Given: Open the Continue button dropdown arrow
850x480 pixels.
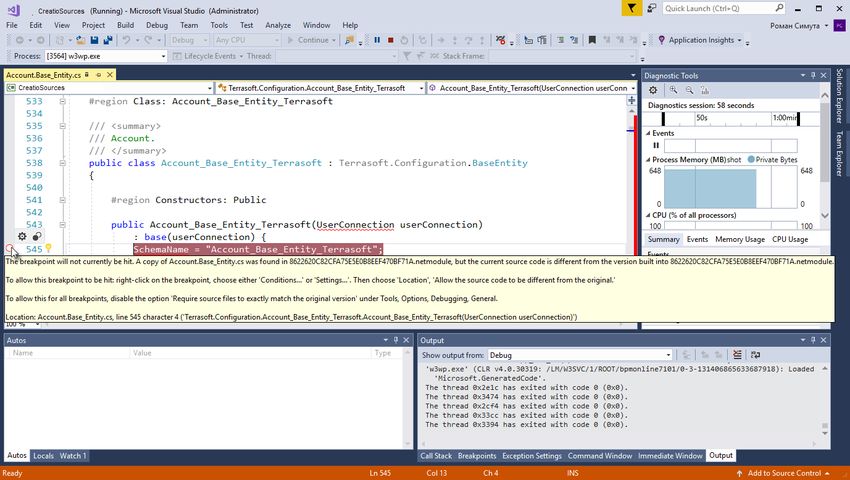Looking at the screenshot, I should 333,40.
